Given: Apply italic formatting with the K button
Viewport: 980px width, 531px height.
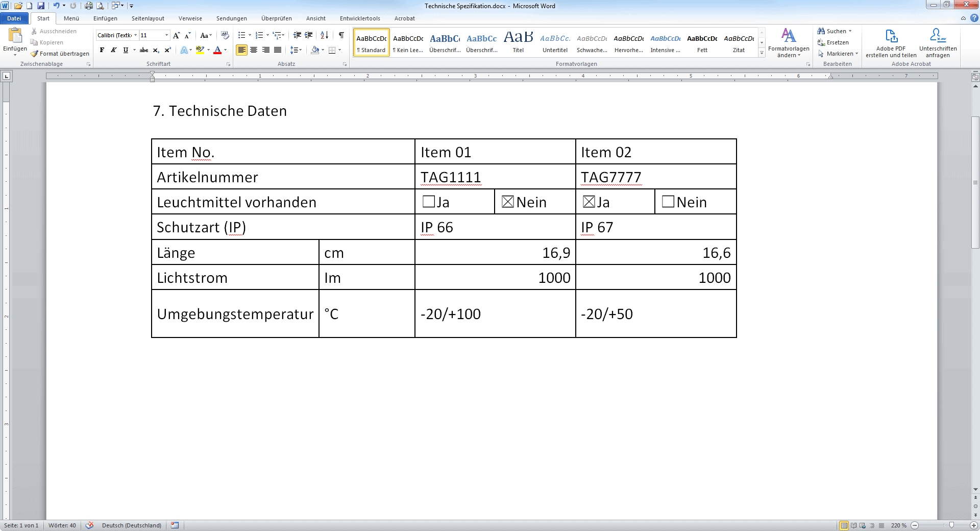Looking at the screenshot, I should pos(113,50).
